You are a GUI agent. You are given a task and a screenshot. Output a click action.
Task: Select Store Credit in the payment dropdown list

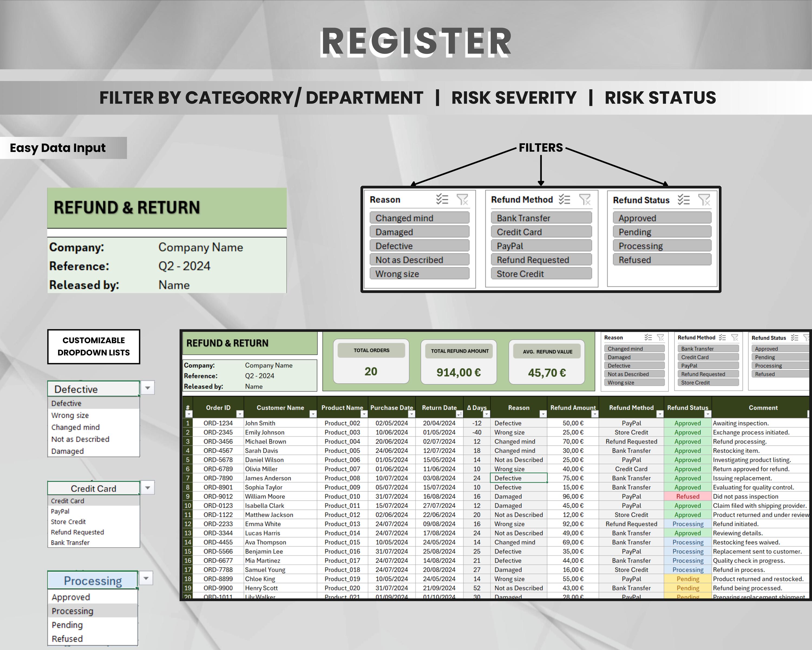[68, 522]
